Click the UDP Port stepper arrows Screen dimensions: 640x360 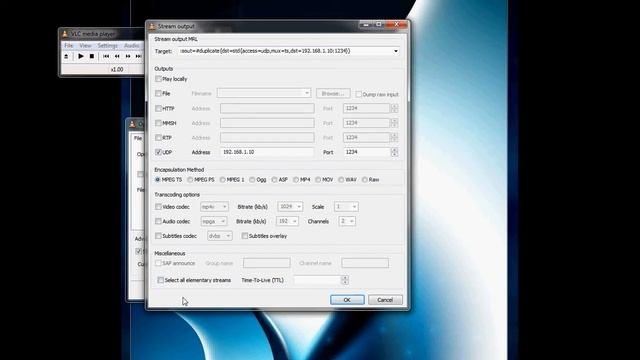[394, 152]
